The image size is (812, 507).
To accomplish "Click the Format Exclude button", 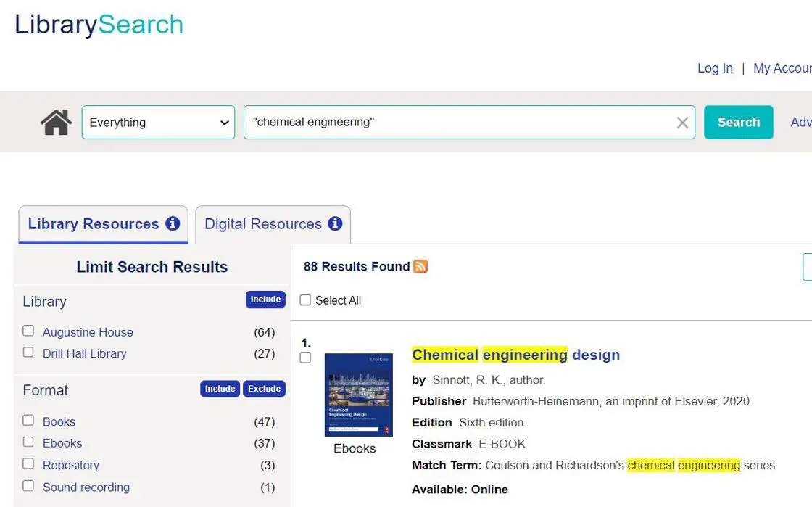I will [x=264, y=389].
